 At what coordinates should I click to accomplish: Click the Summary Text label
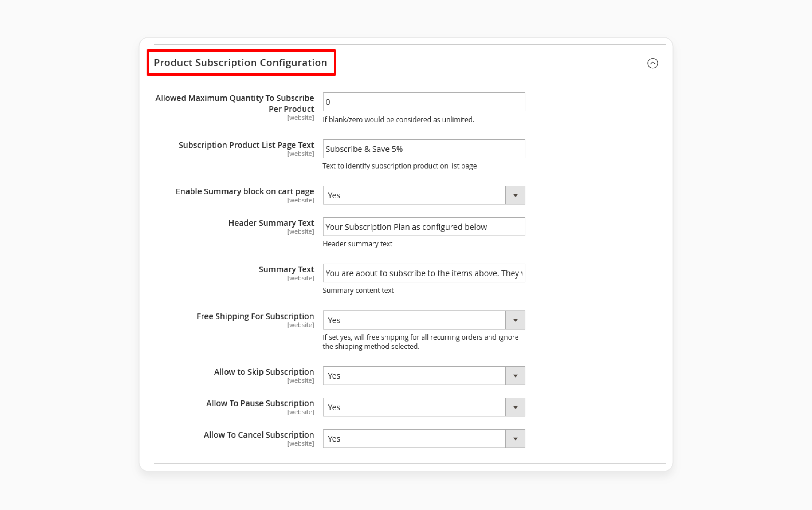tap(286, 269)
